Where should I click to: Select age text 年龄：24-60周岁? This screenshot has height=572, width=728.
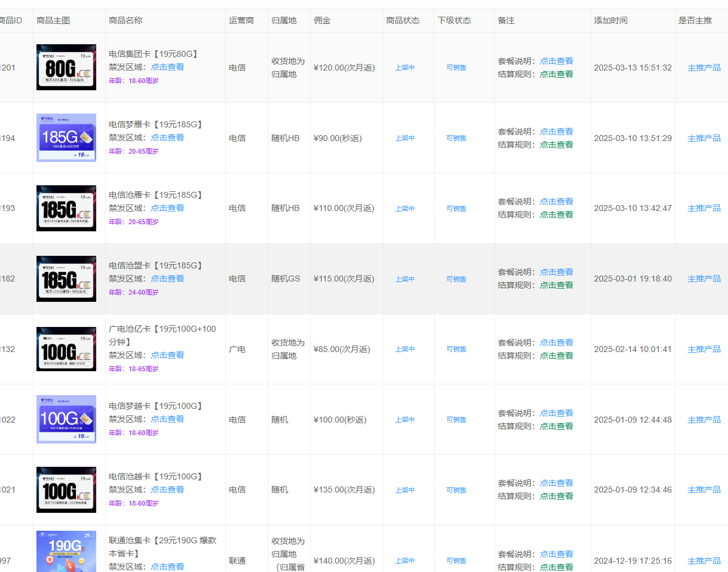click(x=134, y=292)
